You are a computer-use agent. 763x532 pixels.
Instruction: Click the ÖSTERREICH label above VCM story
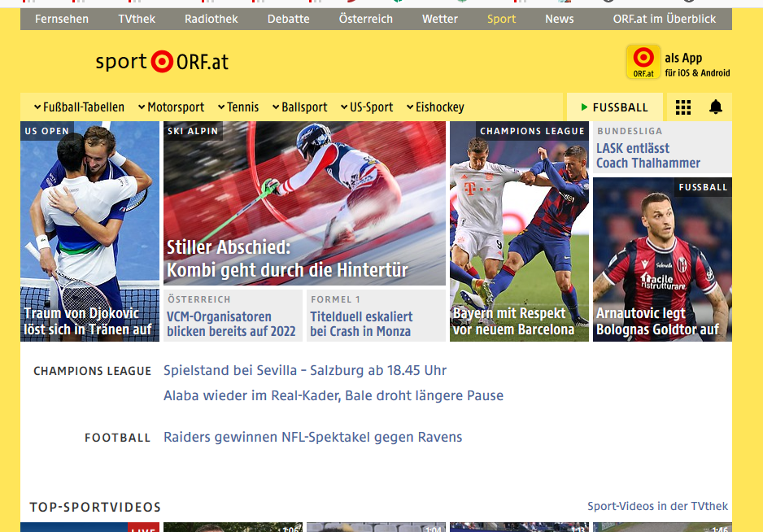[x=199, y=299]
